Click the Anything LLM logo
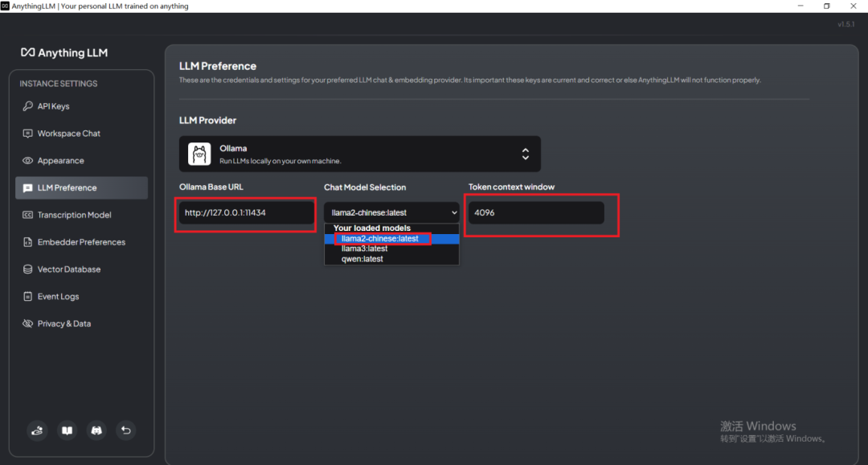868x465 pixels. tap(64, 52)
